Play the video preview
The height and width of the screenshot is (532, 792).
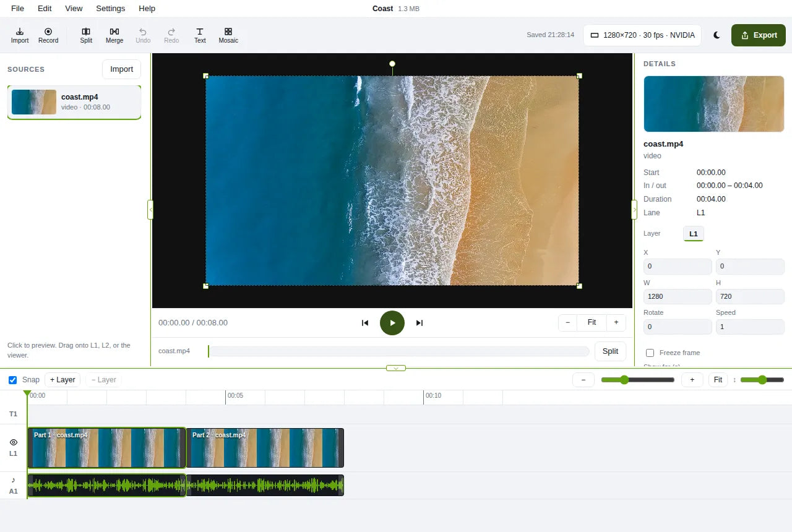point(392,323)
